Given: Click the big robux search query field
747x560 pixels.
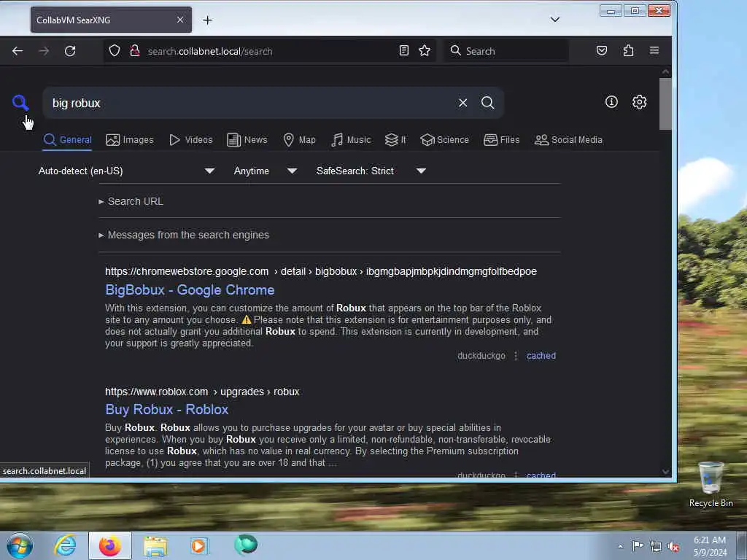Looking at the screenshot, I should (x=248, y=103).
